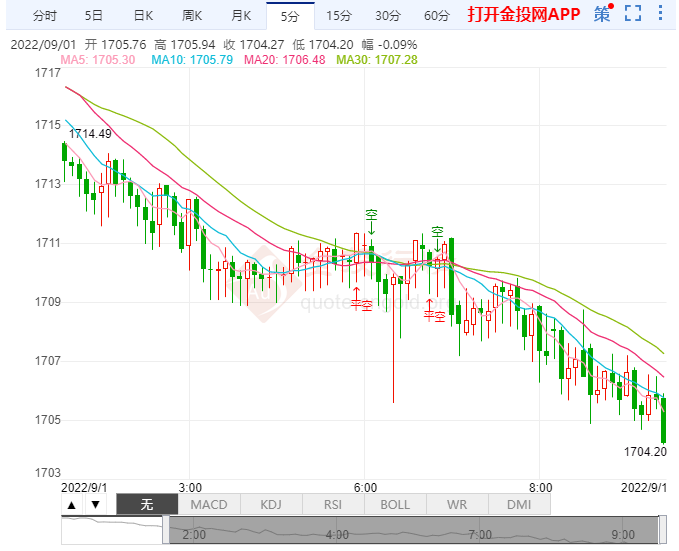Switch to the 5日 tab
The image size is (679, 551).
[x=94, y=16]
